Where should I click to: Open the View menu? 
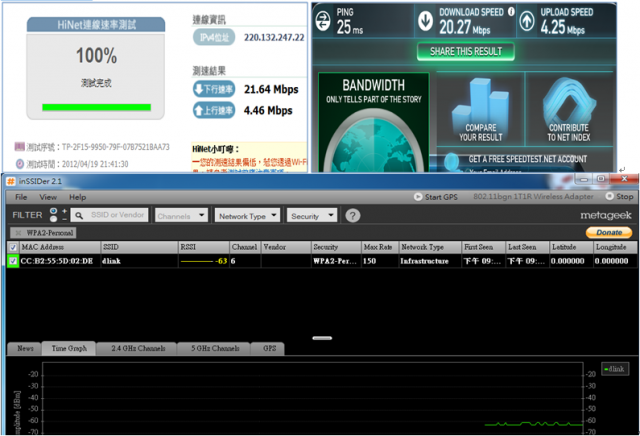[48, 197]
